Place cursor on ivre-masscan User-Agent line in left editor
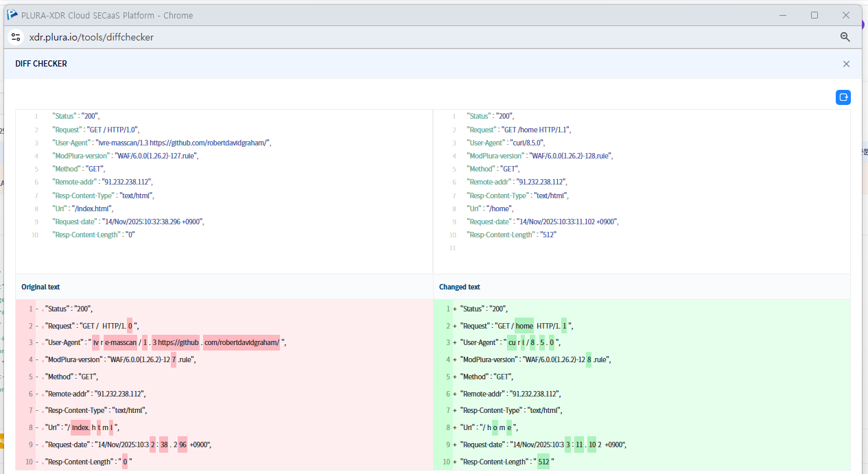This screenshot has width=868, height=474. pos(161,143)
